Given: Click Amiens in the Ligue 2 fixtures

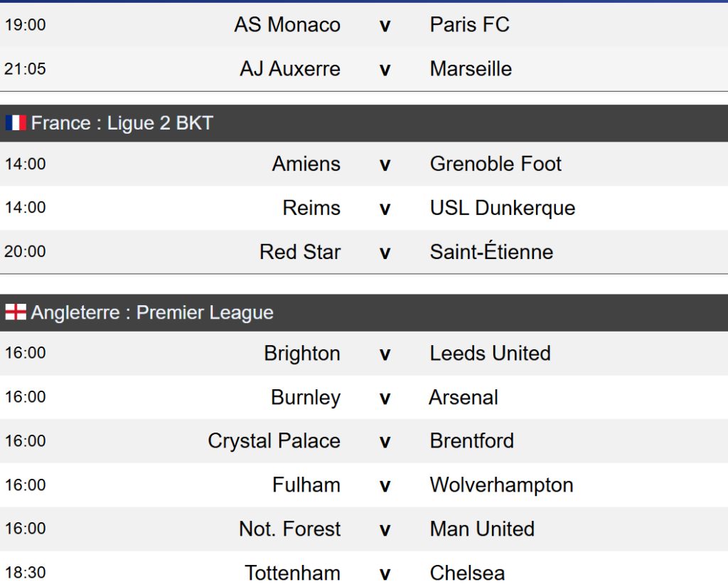Looking at the screenshot, I should pos(306,164).
